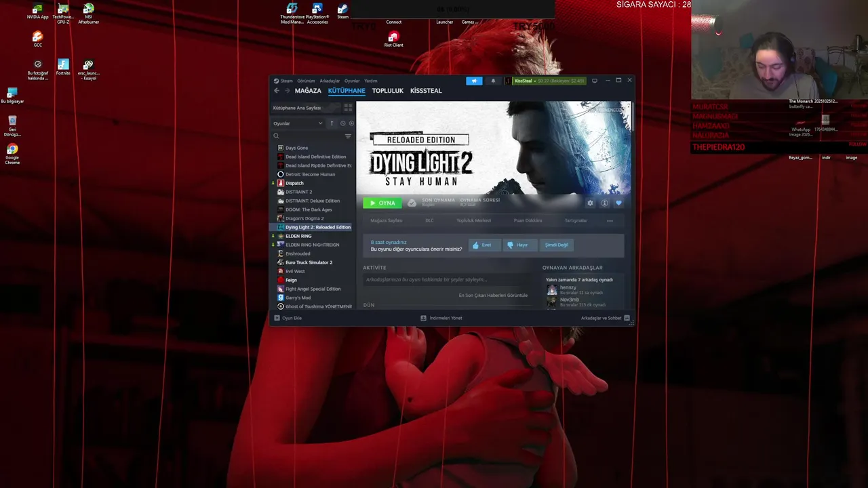Open KISSSTEAL profile tab

426,91
